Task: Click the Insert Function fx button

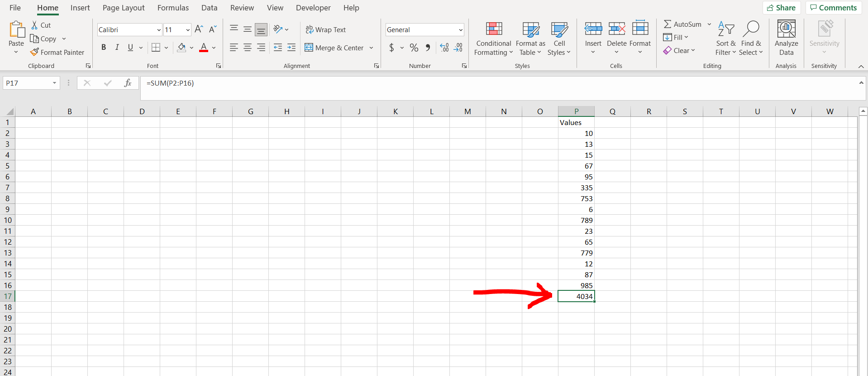Action: pos(128,83)
